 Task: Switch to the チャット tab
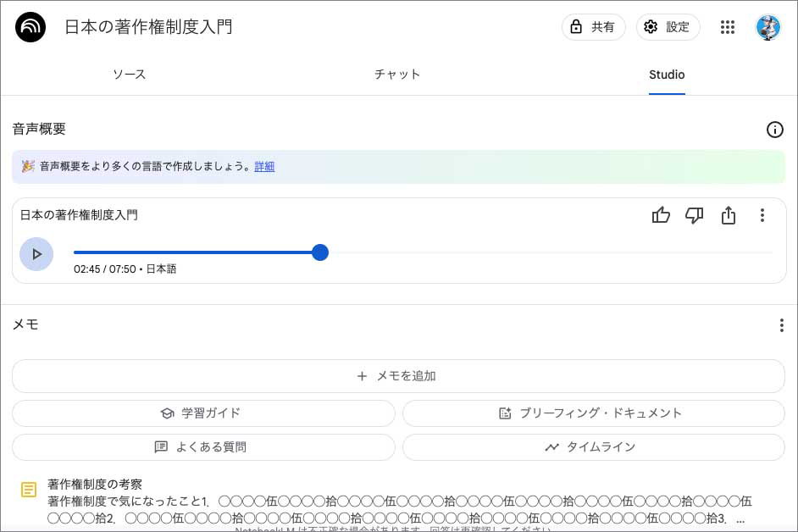(397, 75)
